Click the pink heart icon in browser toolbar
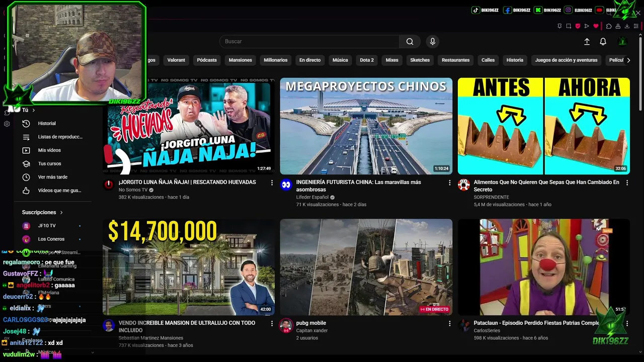Image resolution: width=644 pixels, height=362 pixels. 596,26
